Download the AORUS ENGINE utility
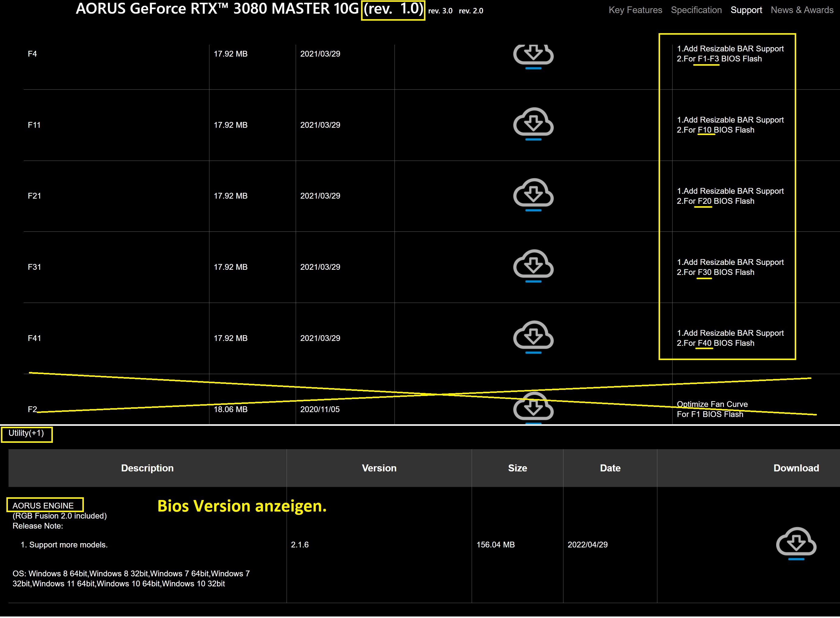The height and width of the screenshot is (618, 840). [x=796, y=543]
